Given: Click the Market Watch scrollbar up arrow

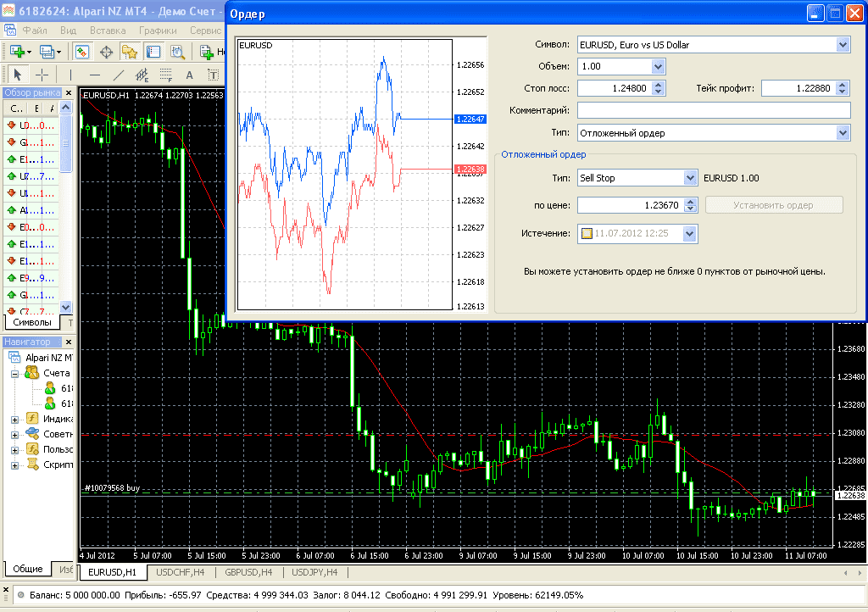Looking at the screenshot, I should pyautogui.click(x=66, y=108).
